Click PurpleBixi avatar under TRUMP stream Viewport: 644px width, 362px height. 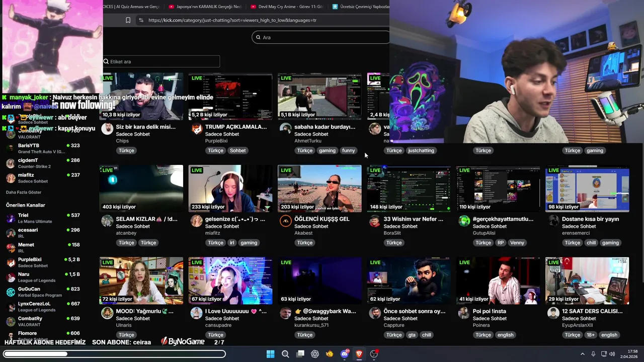pyautogui.click(x=197, y=129)
